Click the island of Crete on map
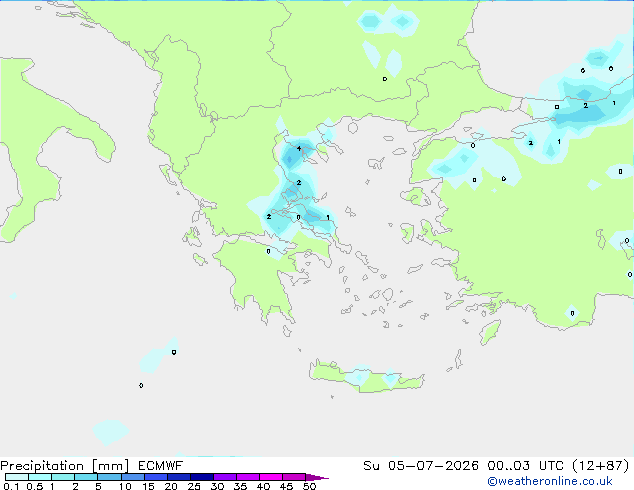 click(367, 376)
